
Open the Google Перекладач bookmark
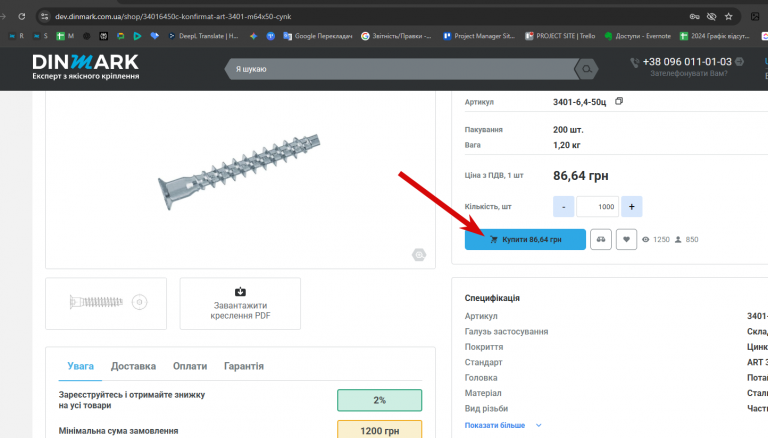[x=317, y=36]
